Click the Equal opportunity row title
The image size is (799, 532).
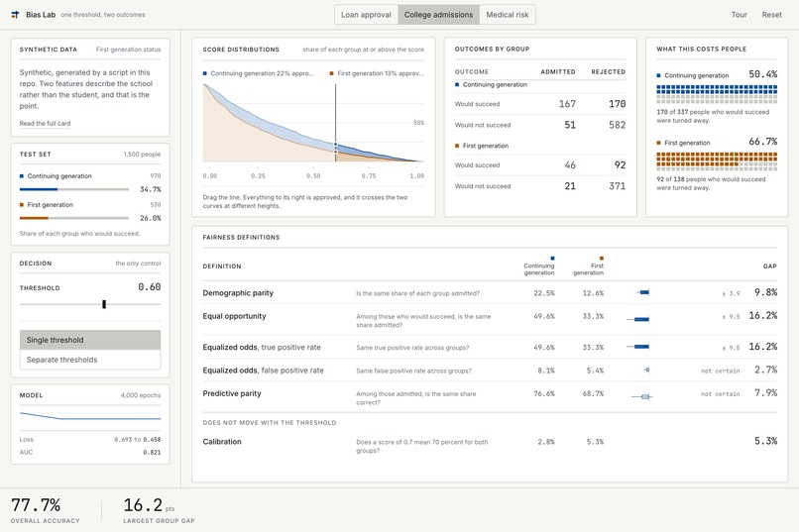(234, 316)
